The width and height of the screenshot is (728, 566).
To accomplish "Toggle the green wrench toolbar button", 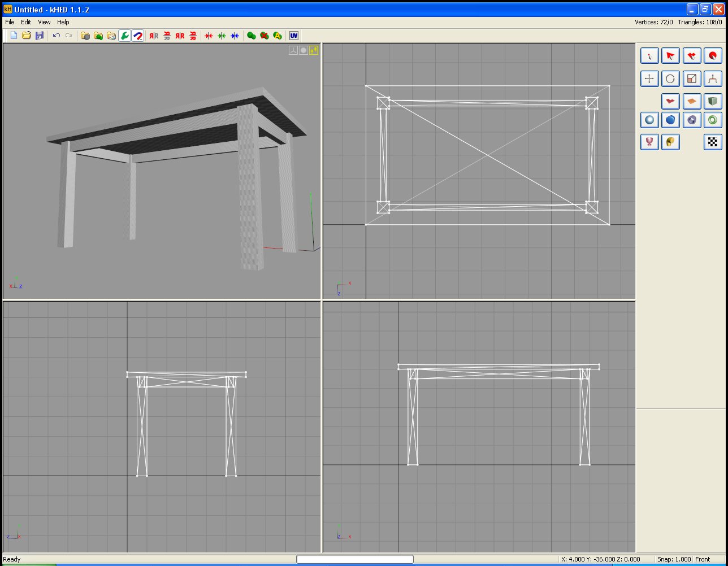I will [124, 36].
